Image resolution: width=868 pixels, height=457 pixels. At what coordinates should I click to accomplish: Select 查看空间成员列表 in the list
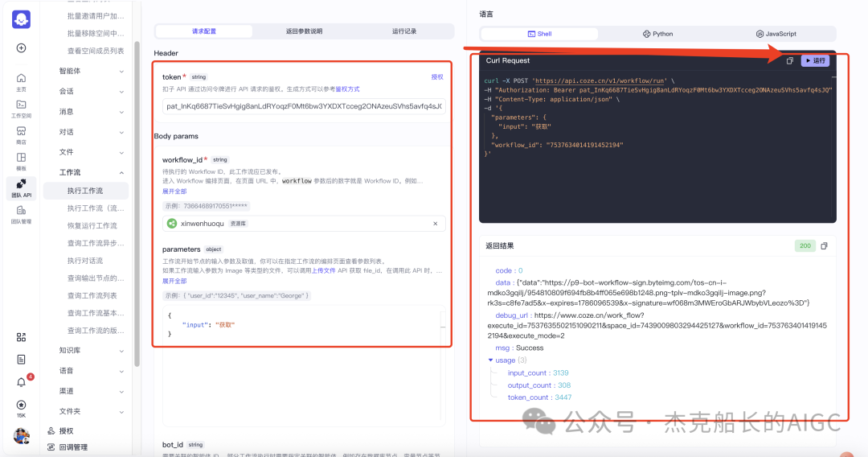tap(96, 51)
